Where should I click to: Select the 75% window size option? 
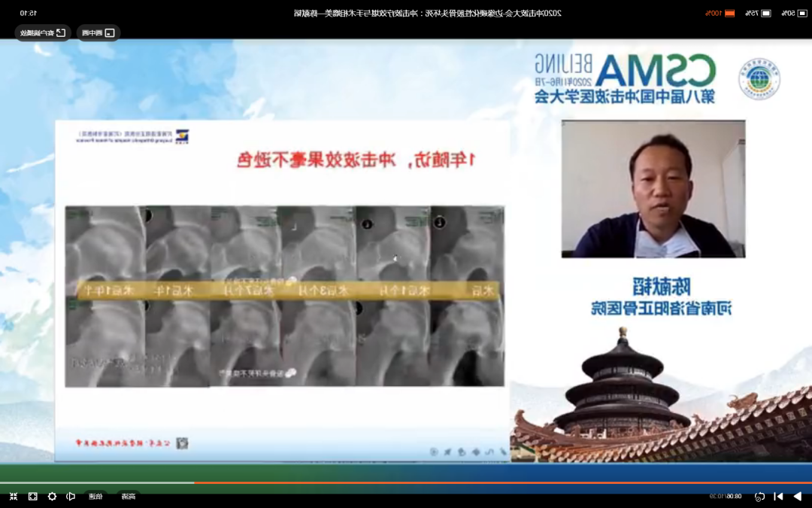[758, 13]
